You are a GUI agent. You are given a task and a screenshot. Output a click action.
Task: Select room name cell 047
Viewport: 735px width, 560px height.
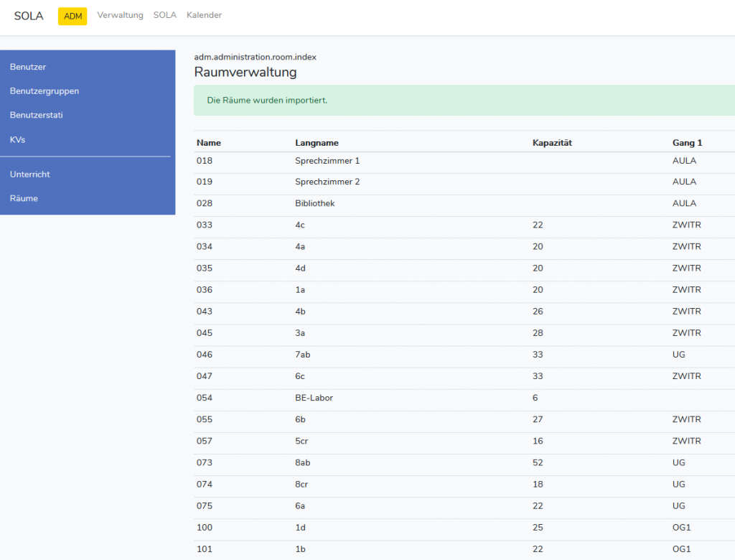205,375
